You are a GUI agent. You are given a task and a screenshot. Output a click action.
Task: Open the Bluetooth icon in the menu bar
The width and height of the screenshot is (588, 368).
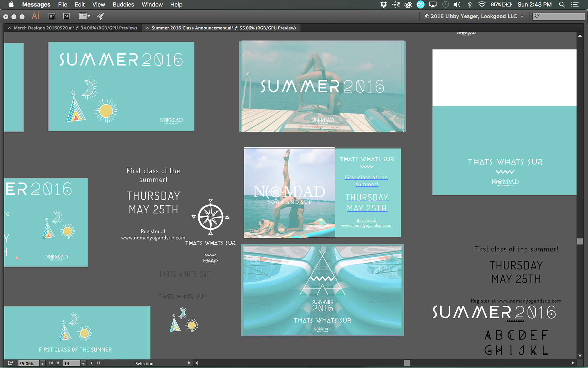[469, 5]
